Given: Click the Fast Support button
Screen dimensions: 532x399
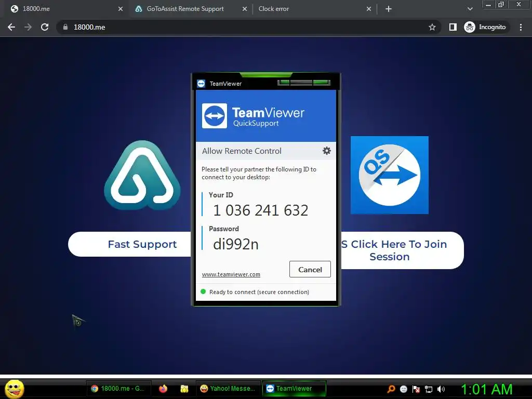Looking at the screenshot, I should pyautogui.click(x=130, y=244).
